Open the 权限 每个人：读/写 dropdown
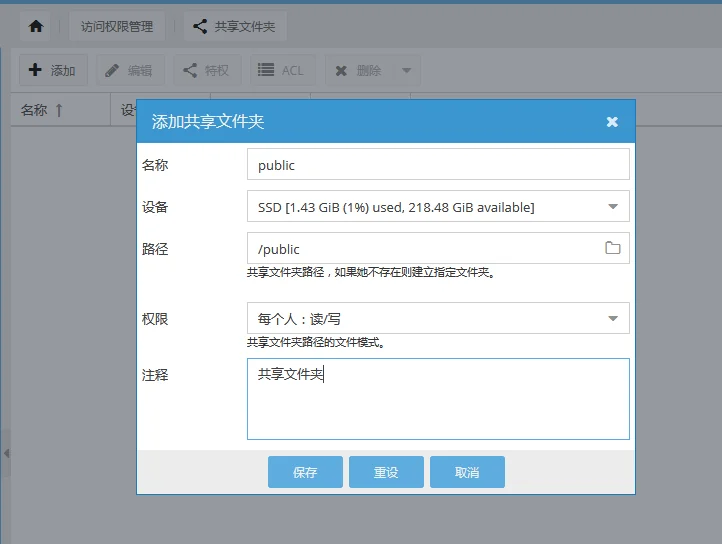722x544 pixels. [x=438, y=318]
